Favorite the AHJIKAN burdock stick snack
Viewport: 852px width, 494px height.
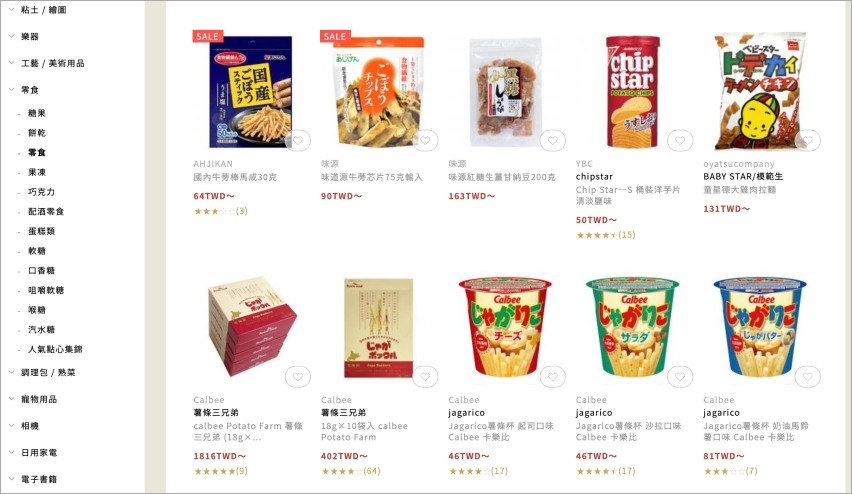click(x=298, y=141)
